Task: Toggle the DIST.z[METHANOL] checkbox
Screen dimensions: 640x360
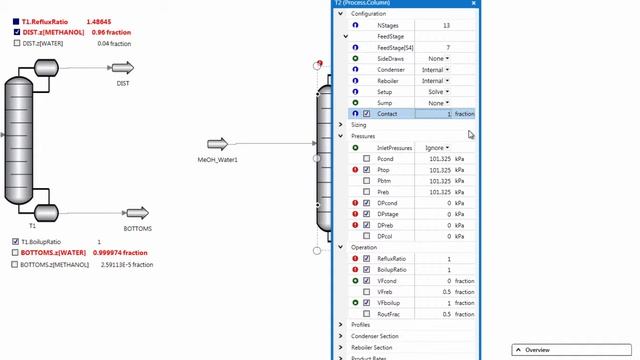Action: point(17,32)
